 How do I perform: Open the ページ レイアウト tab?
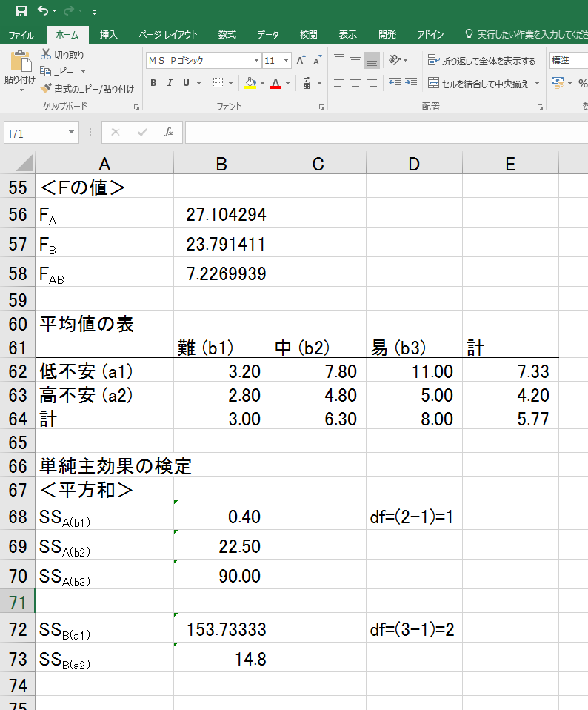pos(168,35)
